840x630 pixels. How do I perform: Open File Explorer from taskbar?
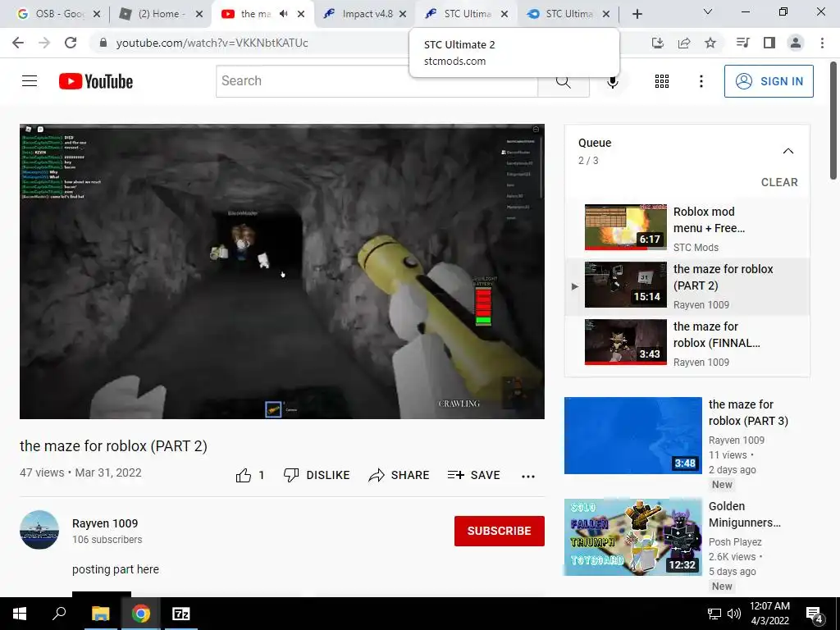(100, 614)
